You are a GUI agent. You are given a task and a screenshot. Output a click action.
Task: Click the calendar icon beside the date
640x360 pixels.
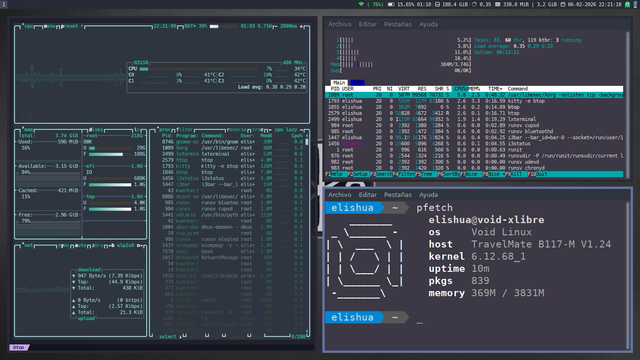563,4
